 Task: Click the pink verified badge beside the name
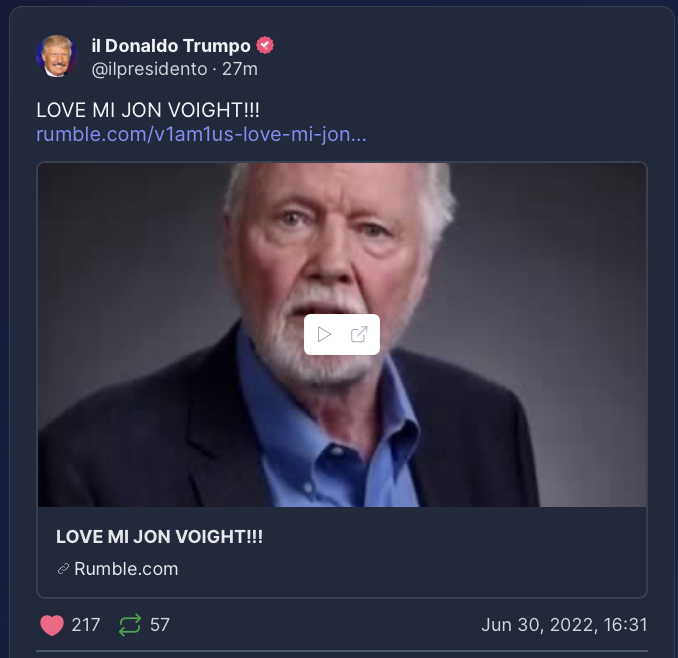[x=265, y=45]
